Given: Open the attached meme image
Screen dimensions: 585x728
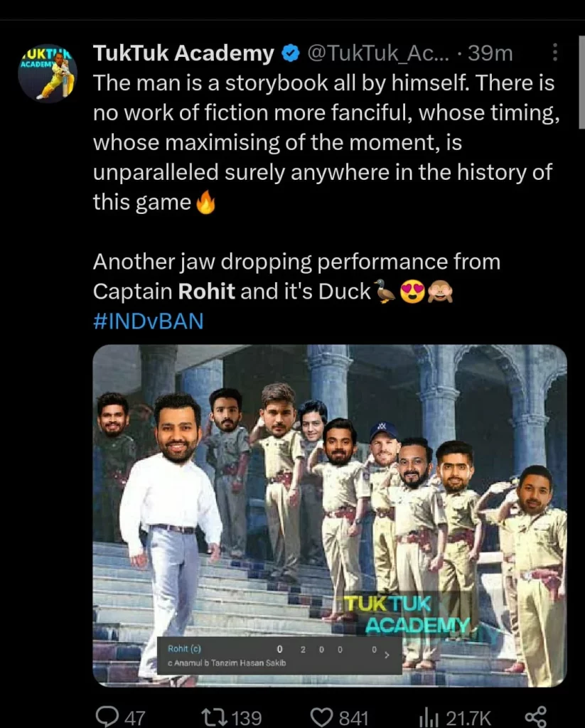Looking at the screenshot, I should click(x=330, y=515).
